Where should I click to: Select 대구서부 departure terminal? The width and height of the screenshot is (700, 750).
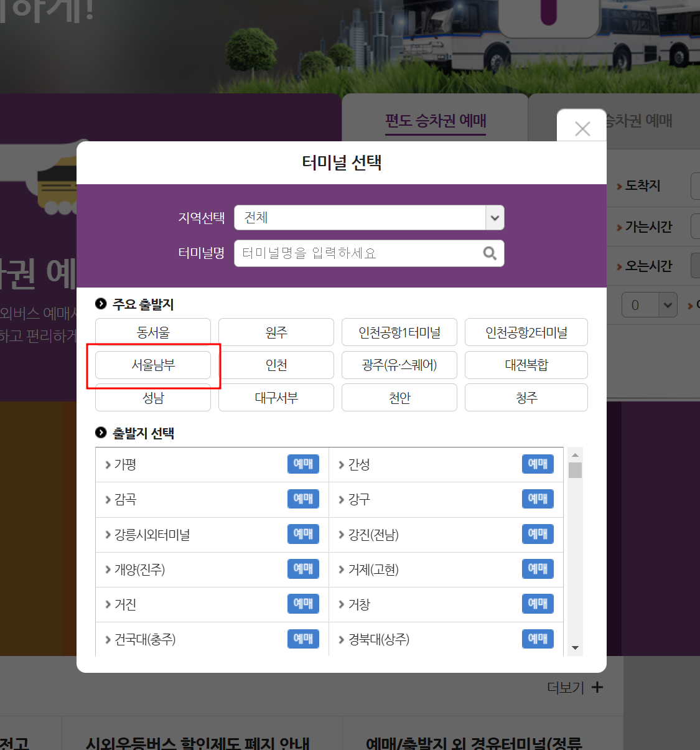pyautogui.click(x=276, y=398)
